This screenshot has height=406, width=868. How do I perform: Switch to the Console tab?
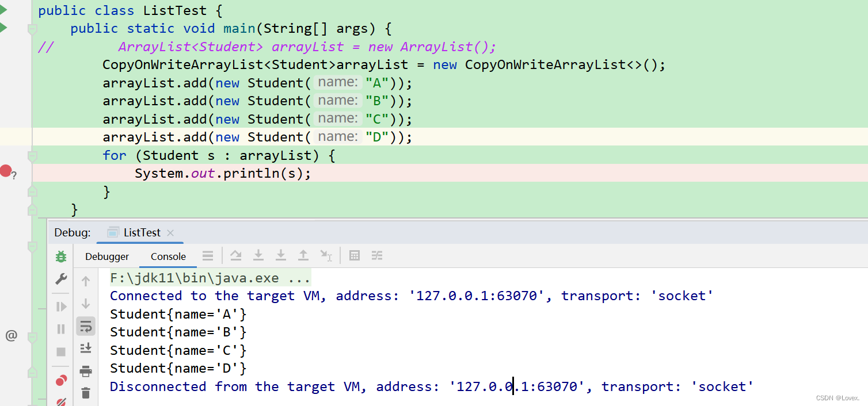point(168,256)
